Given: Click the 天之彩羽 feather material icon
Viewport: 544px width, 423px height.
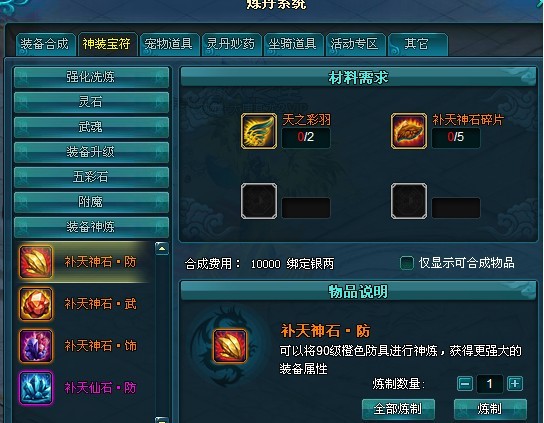Looking at the screenshot, I should pos(259,131).
